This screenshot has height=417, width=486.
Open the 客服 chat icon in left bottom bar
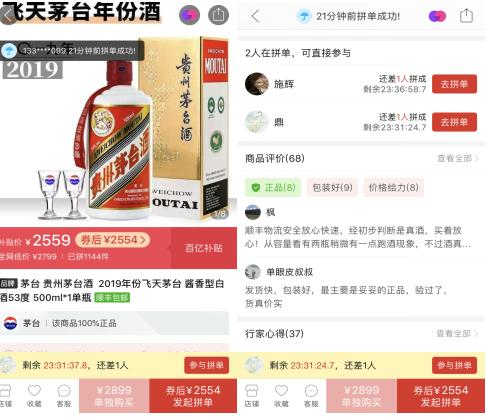coord(64,396)
